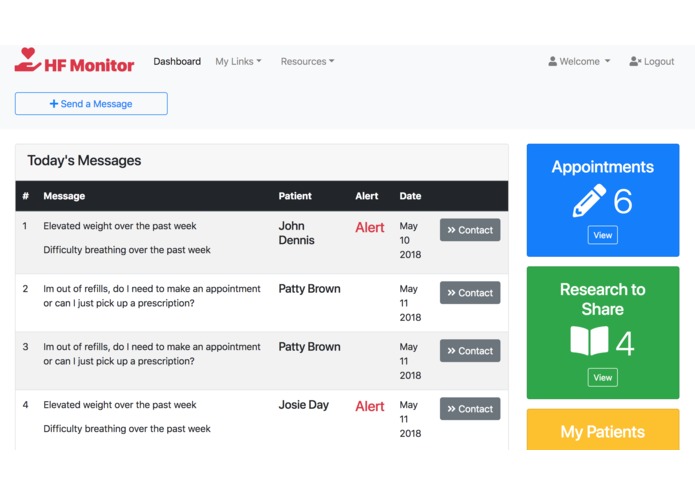This screenshot has width=695, height=494.
Task: Click the Message column header
Action: [x=64, y=196]
